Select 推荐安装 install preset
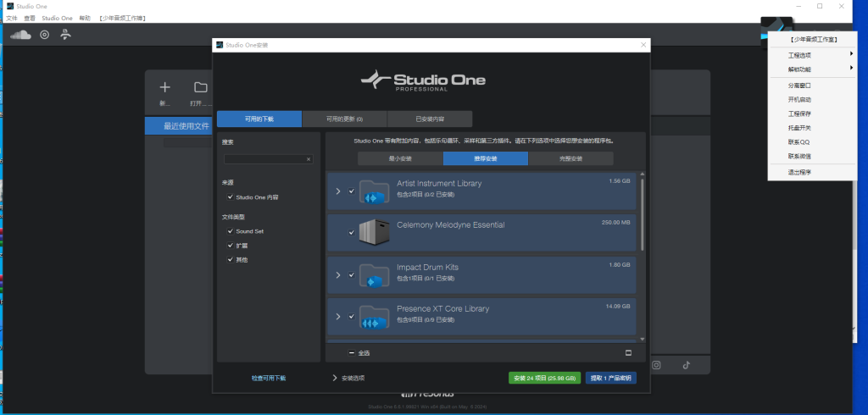 click(x=486, y=159)
